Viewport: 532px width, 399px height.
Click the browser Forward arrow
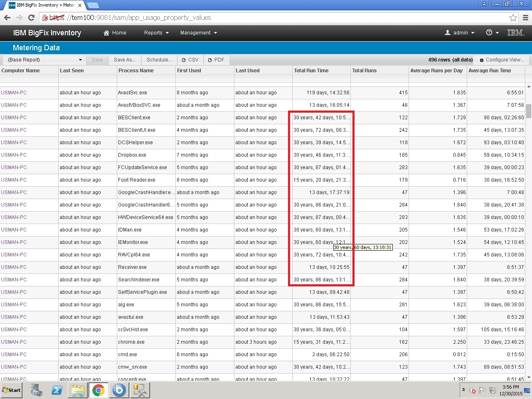[19, 17]
